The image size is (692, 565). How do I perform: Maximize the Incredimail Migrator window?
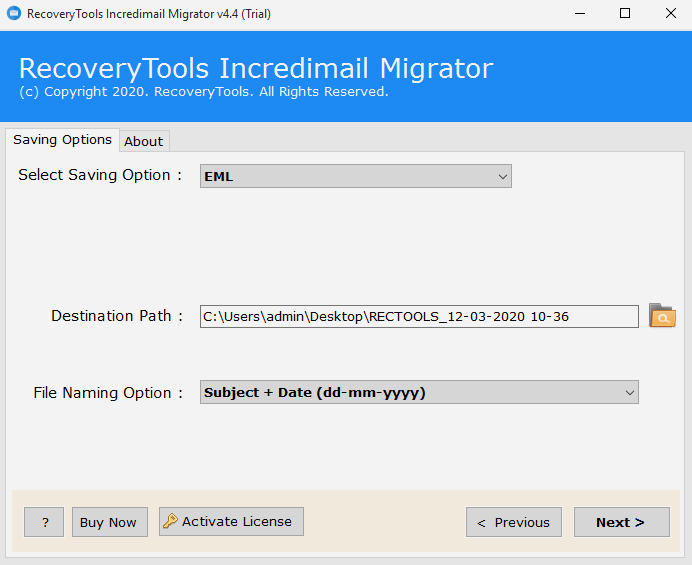click(x=625, y=14)
